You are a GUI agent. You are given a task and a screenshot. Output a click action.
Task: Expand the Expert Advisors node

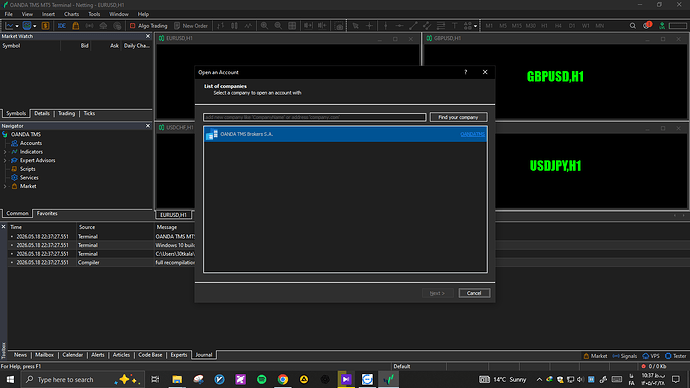pos(5,161)
